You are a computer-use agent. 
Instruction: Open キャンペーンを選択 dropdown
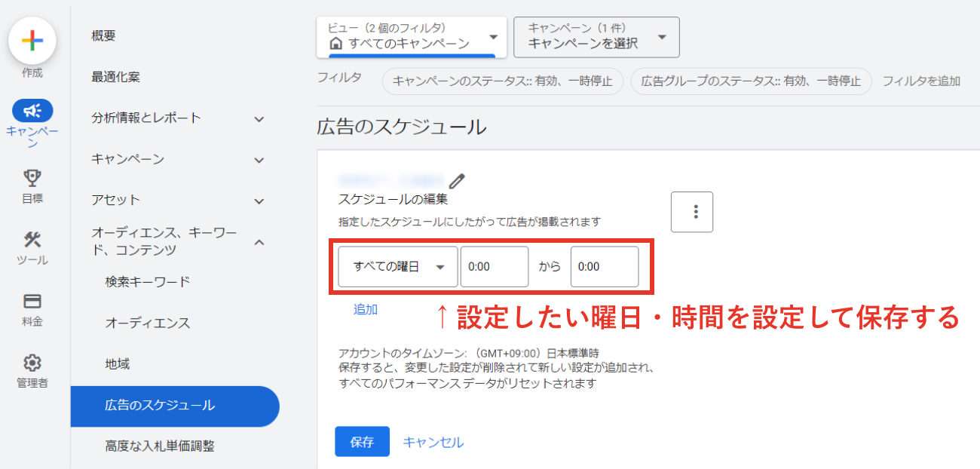pos(596,37)
